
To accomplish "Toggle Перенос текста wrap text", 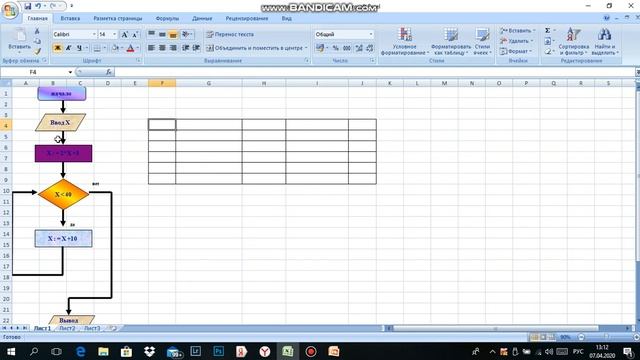I will [x=230, y=34].
